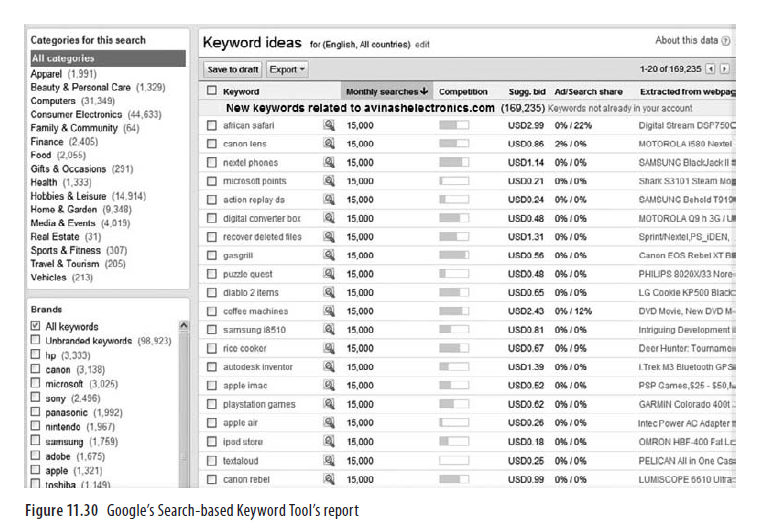Toggle the select-all Keyword header checkbox
The image size is (757, 527).
point(211,90)
